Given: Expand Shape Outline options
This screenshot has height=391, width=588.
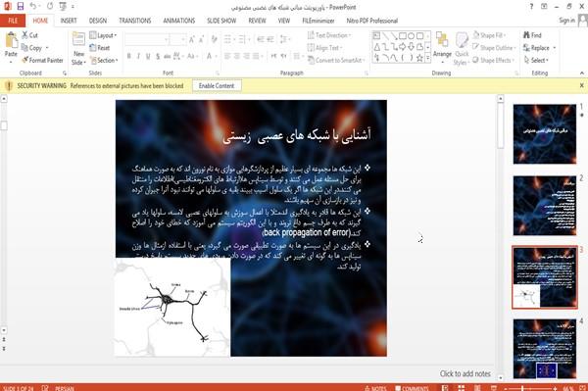Looking at the screenshot, I should point(494,48).
